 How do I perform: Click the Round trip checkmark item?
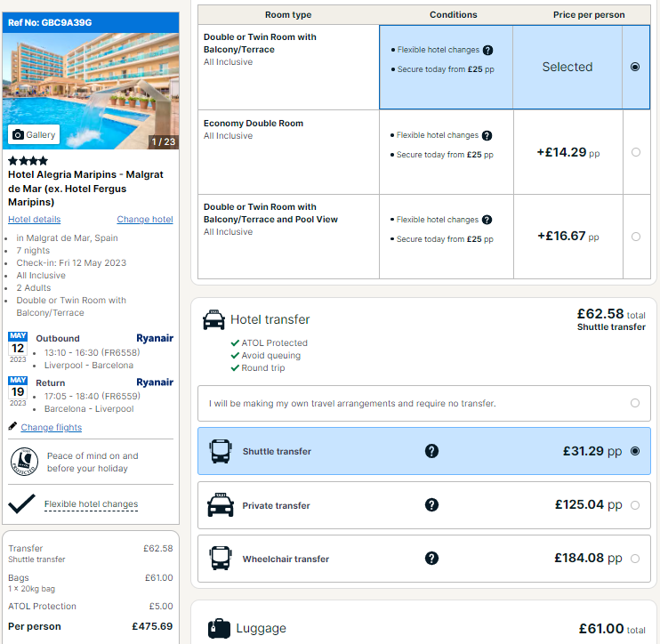(x=258, y=368)
